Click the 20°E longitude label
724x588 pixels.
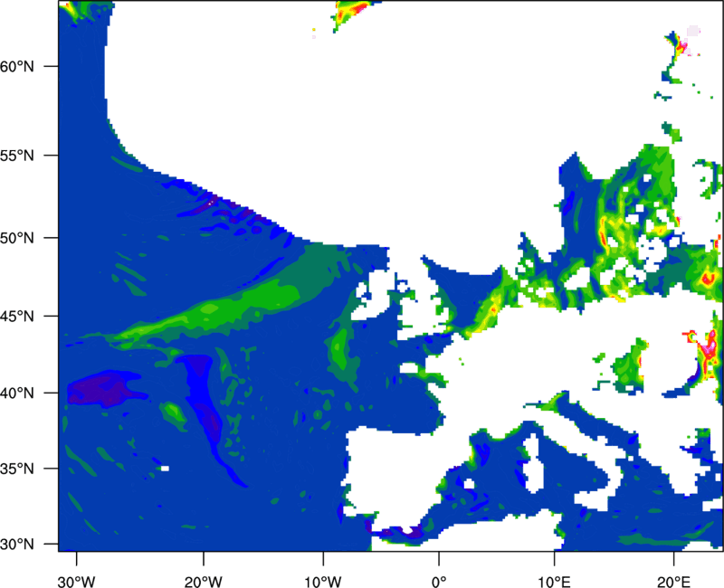pyautogui.click(x=673, y=582)
